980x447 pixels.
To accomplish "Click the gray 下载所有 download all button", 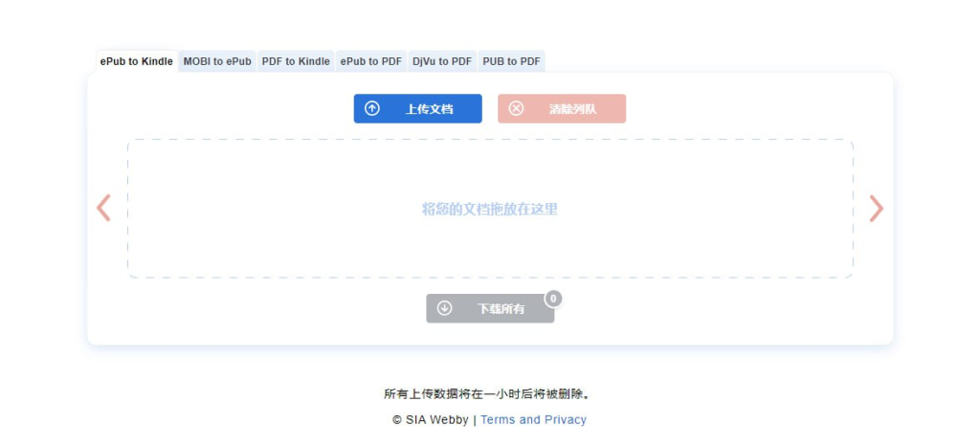I will click(490, 308).
